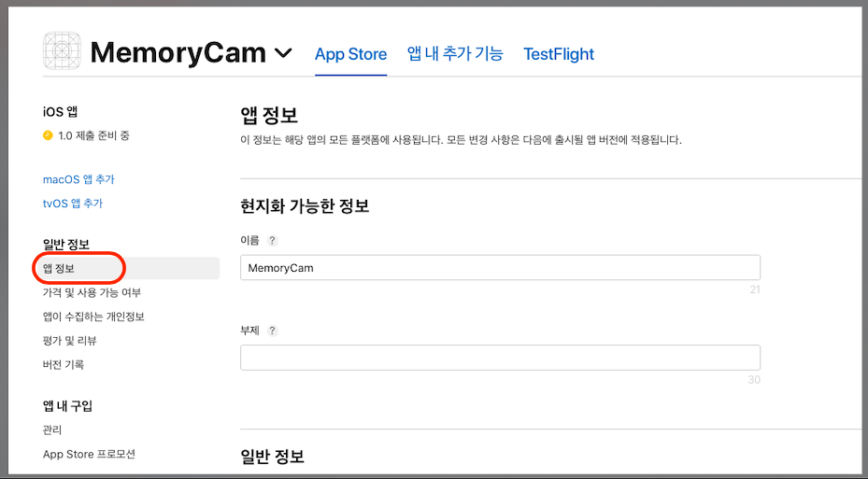Click the help icon next to 이름
This screenshot has width=868, height=479.
coord(272,241)
